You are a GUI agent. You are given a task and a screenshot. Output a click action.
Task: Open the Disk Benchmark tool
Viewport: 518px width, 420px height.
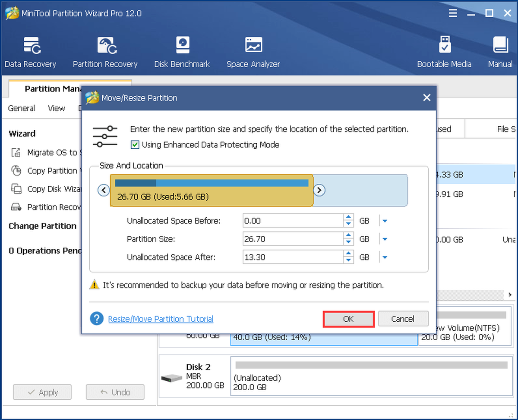click(x=182, y=53)
